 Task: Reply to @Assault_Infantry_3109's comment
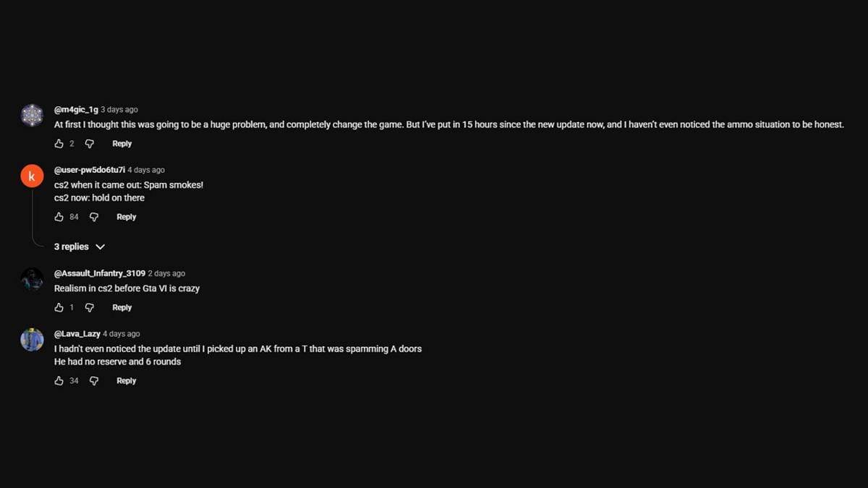coord(122,307)
